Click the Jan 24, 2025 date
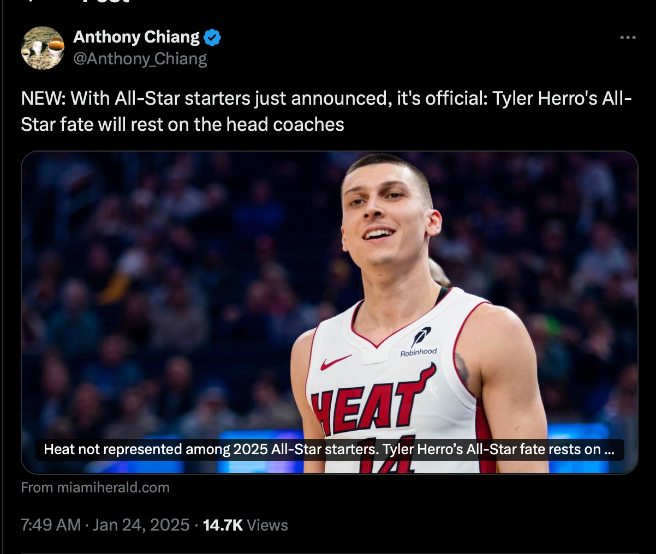 (142, 525)
